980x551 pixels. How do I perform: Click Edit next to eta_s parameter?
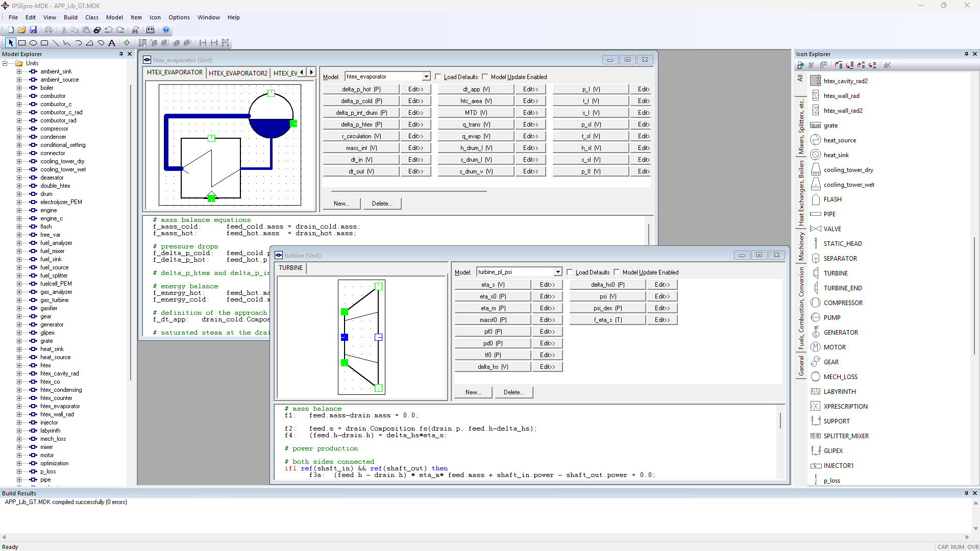[x=547, y=284]
